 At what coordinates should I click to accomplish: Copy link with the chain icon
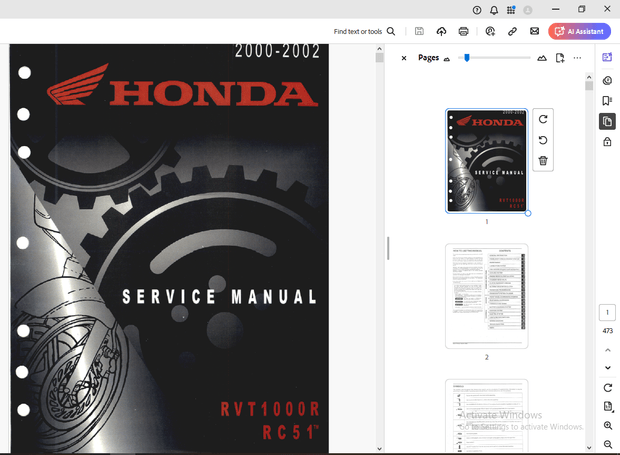tap(512, 31)
